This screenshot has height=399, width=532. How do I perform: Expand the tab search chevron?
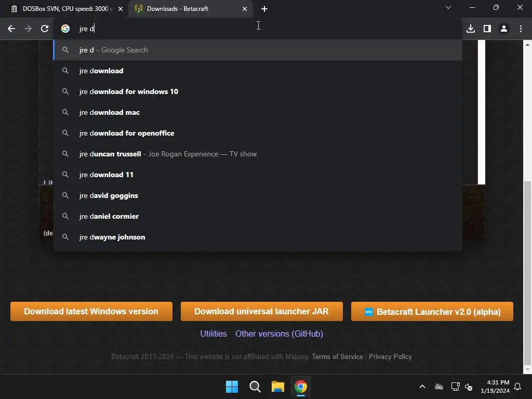(448, 7)
